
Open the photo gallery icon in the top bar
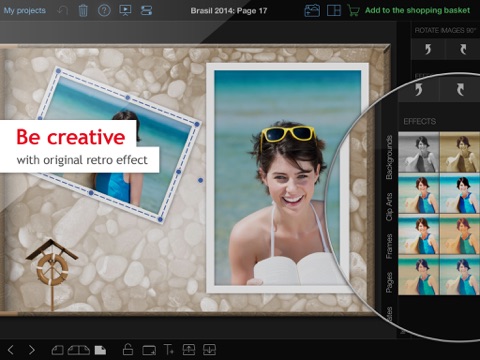click(x=312, y=11)
